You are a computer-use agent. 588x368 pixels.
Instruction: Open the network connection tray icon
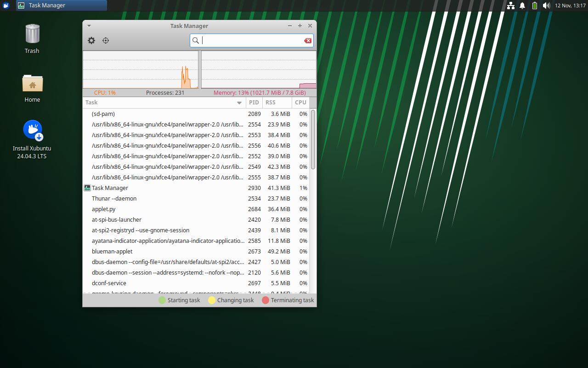pos(510,6)
